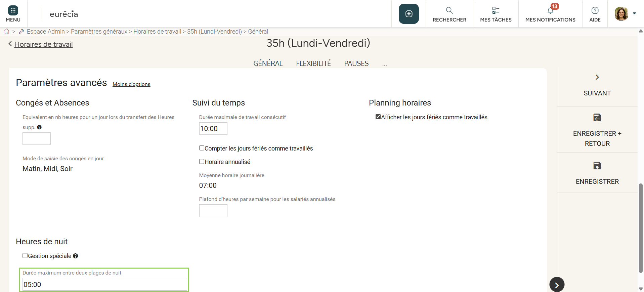The height and width of the screenshot is (292, 644).
Task: Open Mes Tâches checklist icon
Action: [496, 10]
